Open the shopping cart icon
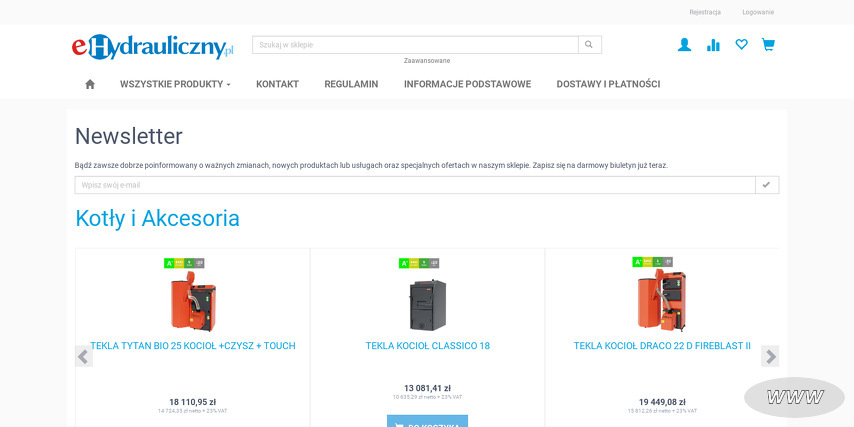854x427 pixels. coord(768,45)
